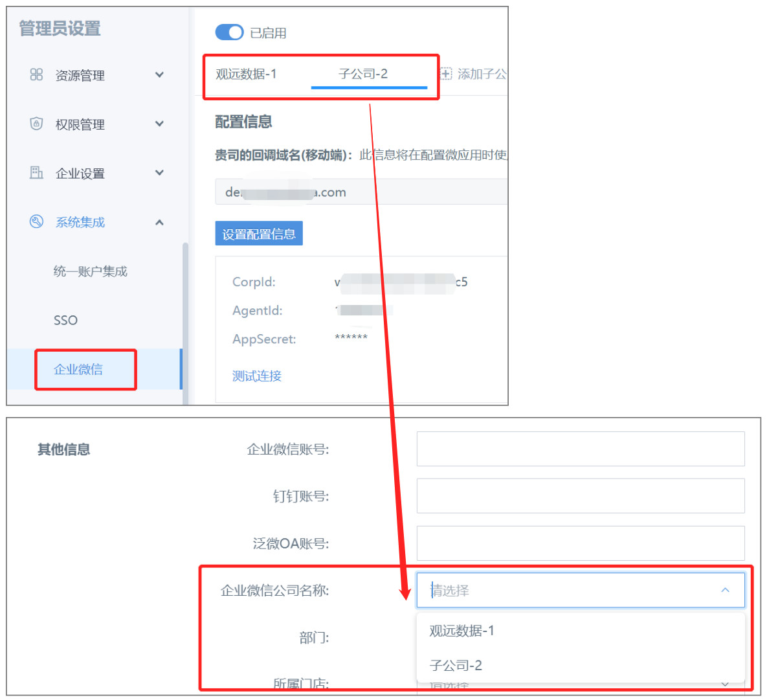This screenshot has width=767, height=700.
Task: Click the 系统集成 wrench icon
Action: click(x=36, y=221)
